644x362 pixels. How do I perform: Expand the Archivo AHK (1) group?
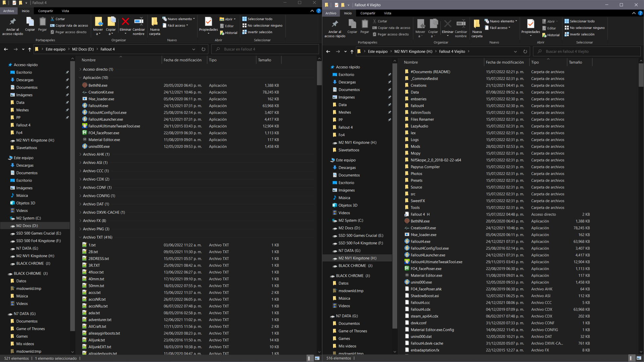coord(80,155)
